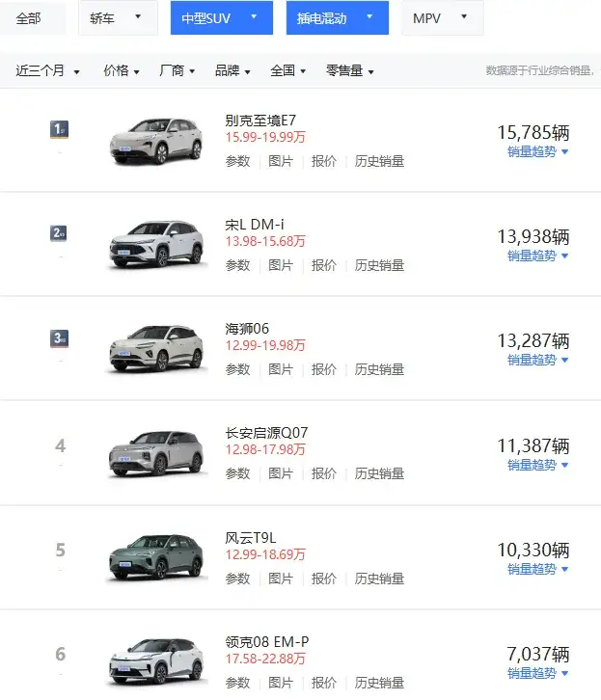The image size is (601, 700).
Task: Expand 销量趋势 for 领克08 EM-P
Action: (x=537, y=673)
